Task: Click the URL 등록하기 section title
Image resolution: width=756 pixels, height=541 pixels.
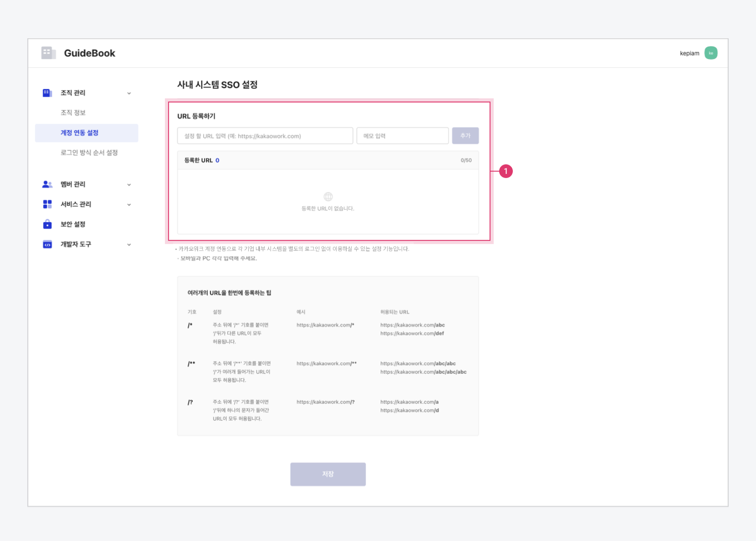Action: pyautogui.click(x=196, y=116)
